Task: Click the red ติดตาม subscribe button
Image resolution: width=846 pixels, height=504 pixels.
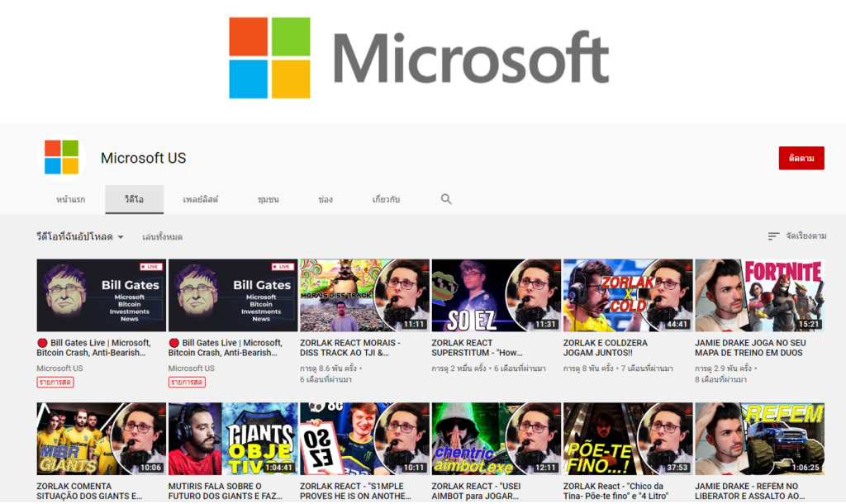Action: pyautogui.click(x=801, y=158)
